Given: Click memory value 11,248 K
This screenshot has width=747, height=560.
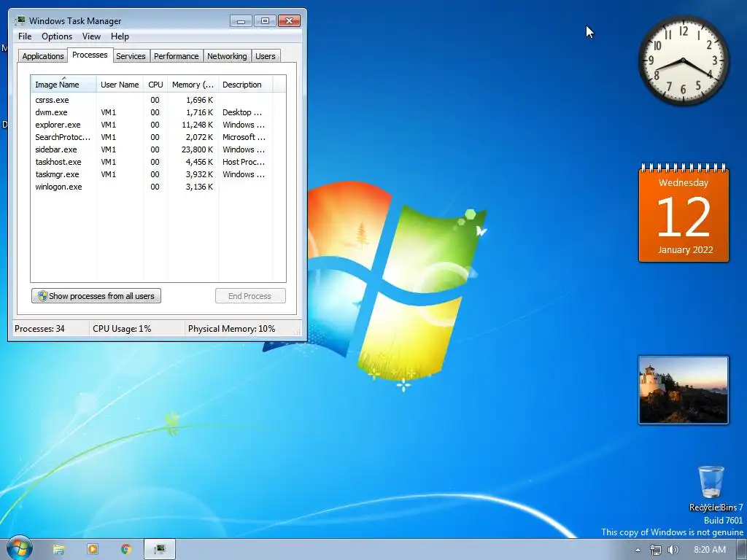Looking at the screenshot, I should 197,125.
